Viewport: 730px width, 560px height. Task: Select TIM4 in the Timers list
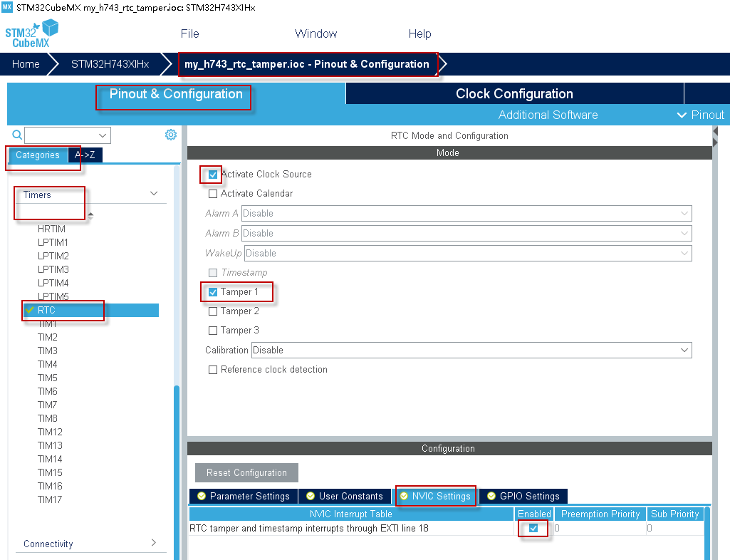pyautogui.click(x=48, y=364)
